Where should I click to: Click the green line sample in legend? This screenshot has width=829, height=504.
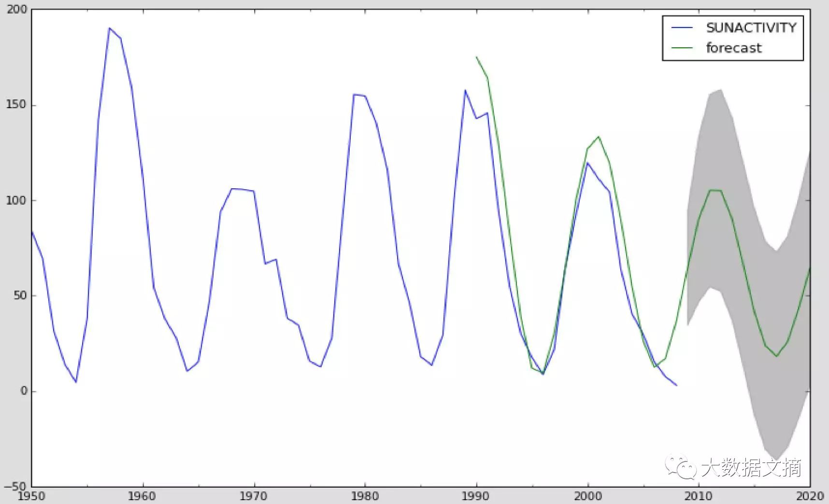(682, 48)
